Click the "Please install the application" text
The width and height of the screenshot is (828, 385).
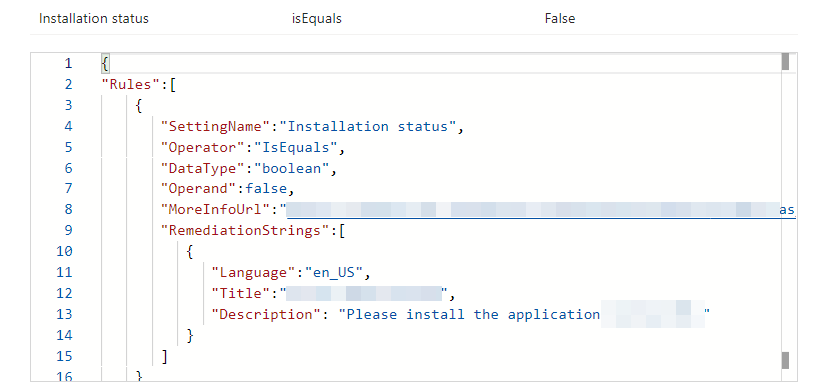coord(473,314)
